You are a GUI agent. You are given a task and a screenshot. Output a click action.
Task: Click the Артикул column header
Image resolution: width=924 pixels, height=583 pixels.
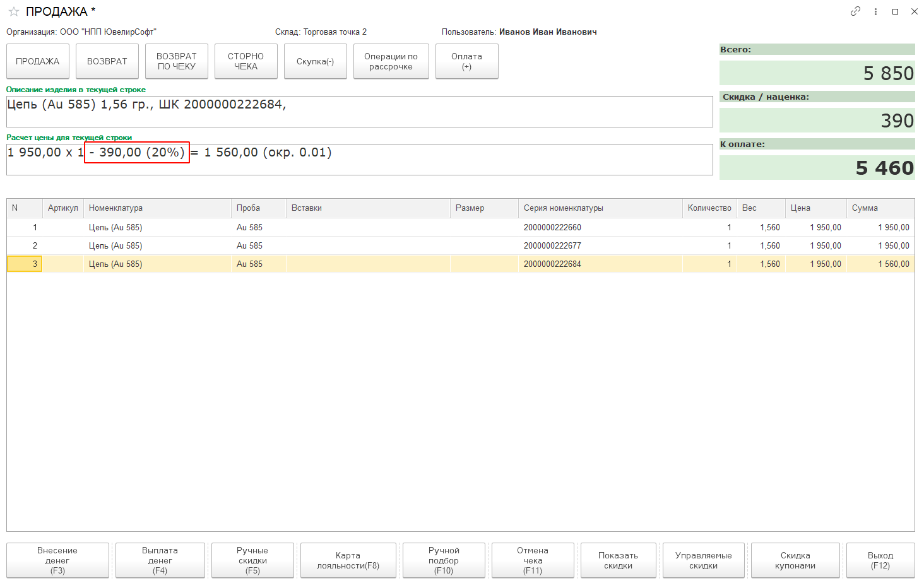point(63,208)
